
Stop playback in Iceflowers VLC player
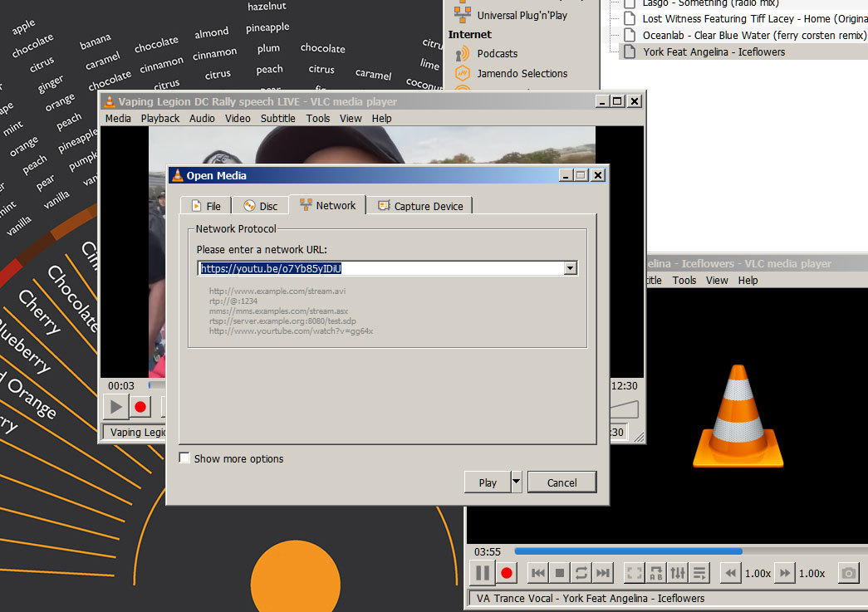pos(559,573)
